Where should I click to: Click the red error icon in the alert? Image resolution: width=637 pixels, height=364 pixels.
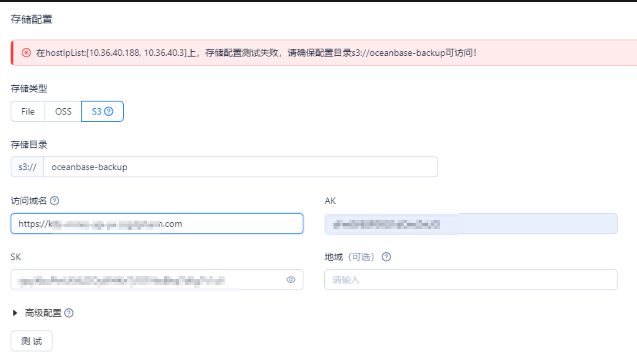pyautogui.click(x=27, y=53)
